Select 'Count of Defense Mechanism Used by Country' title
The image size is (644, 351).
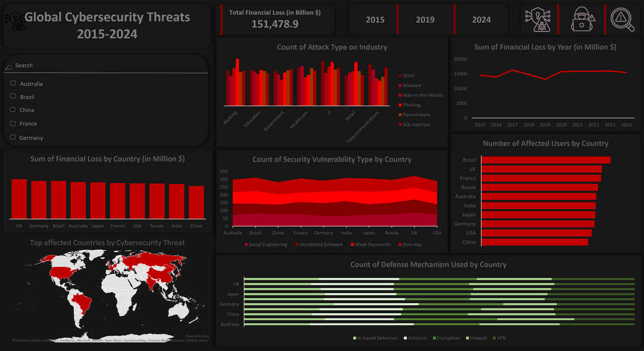click(429, 265)
